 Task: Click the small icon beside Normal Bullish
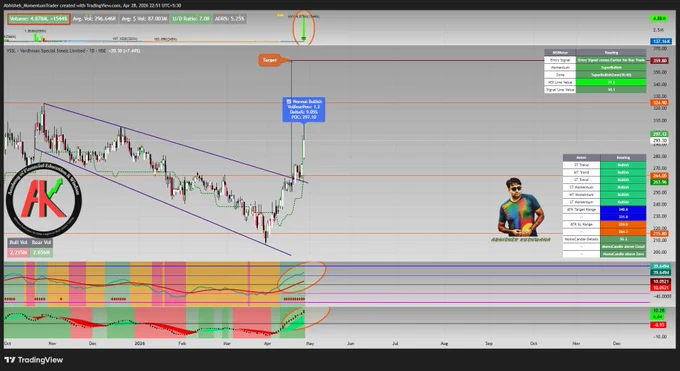point(289,102)
